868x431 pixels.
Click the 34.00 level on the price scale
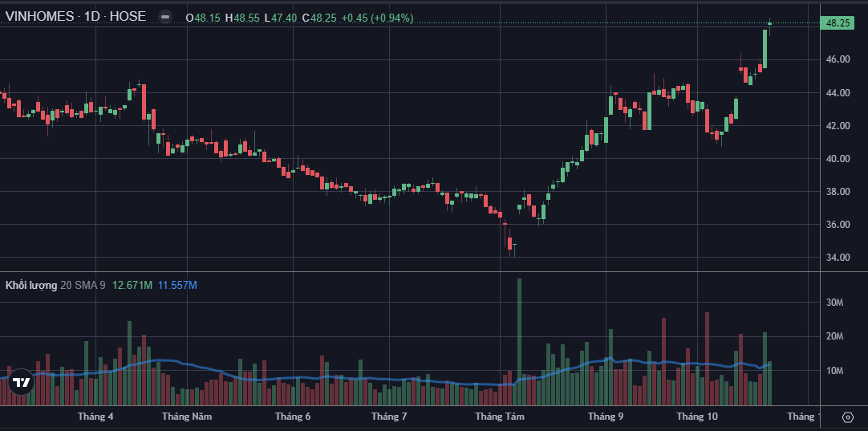[x=838, y=258]
